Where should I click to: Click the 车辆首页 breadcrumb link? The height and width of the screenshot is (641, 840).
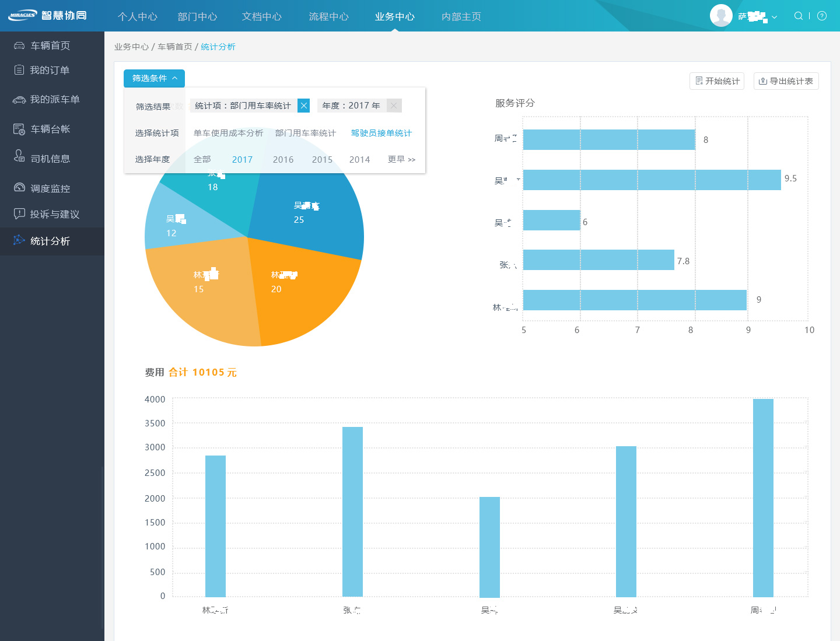pyautogui.click(x=174, y=47)
